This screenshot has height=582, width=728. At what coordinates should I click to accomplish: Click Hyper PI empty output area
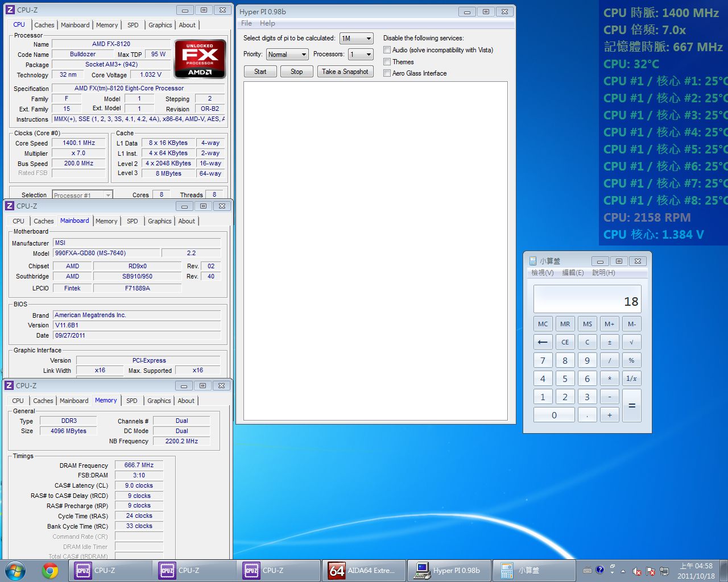[375, 251]
